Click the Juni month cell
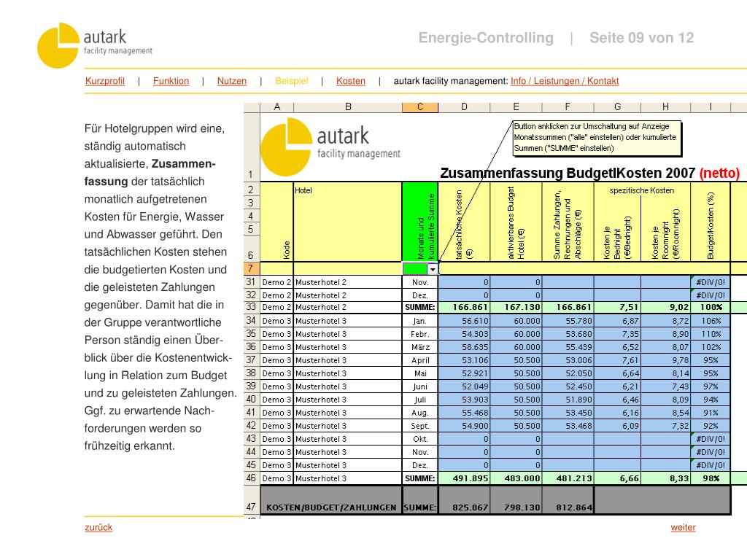Image resolution: width=747 pixels, height=560 pixels. pos(420,386)
